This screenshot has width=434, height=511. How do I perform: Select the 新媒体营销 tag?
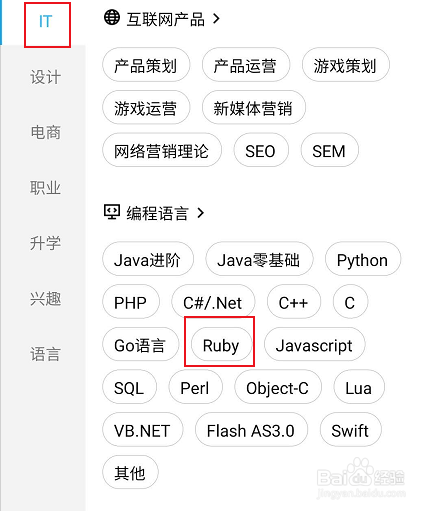tap(253, 107)
